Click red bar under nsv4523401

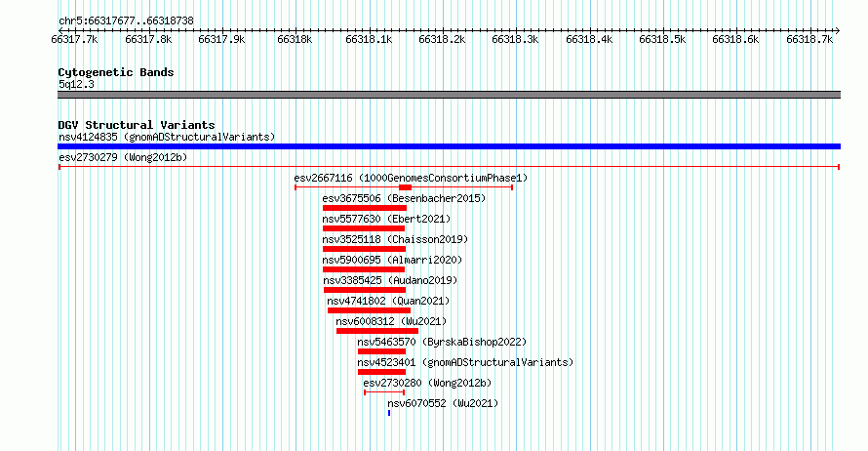[x=382, y=372]
